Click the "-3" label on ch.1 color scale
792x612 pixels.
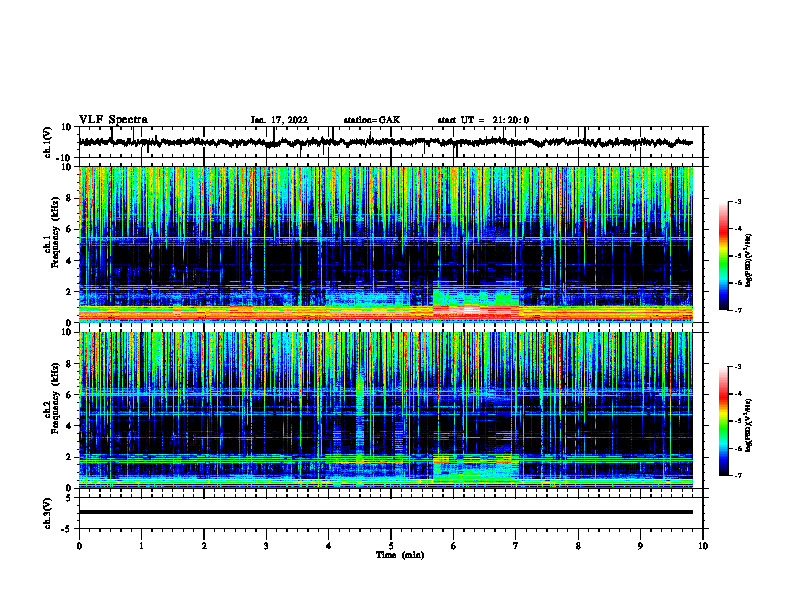[x=737, y=202]
